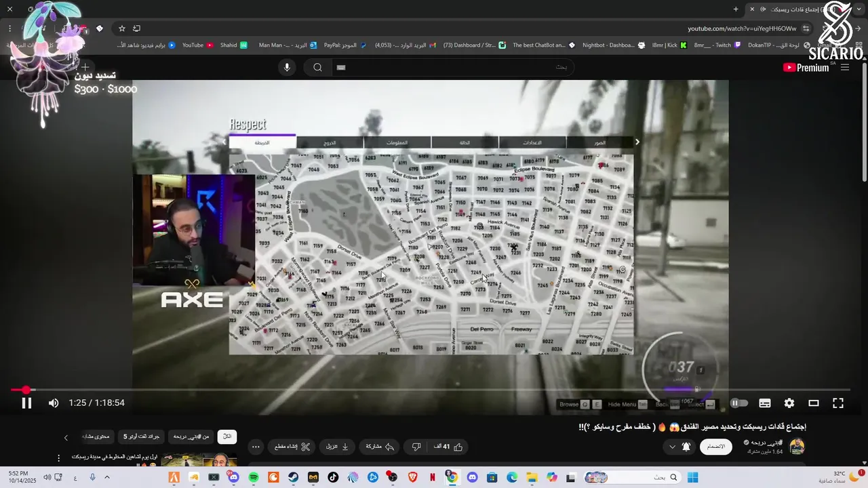868x488 pixels.
Task: Click the browser address bar URL
Action: click(742, 28)
